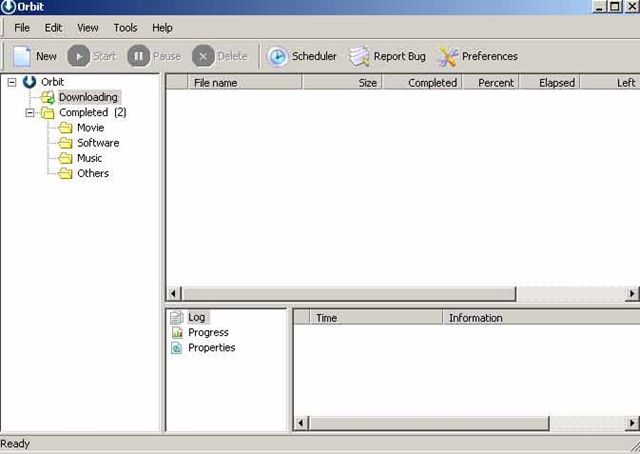Select the Music category
Screen dimensions: 640x454
click(90, 158)
